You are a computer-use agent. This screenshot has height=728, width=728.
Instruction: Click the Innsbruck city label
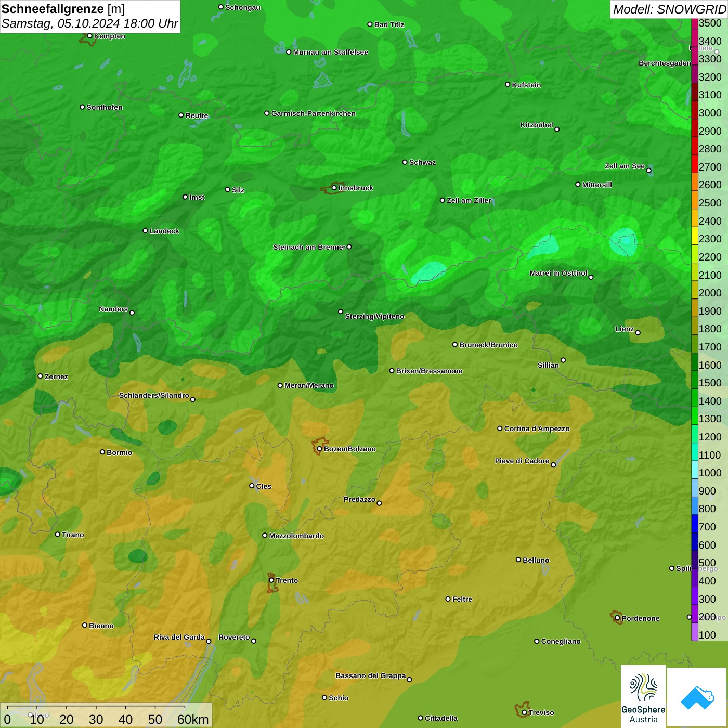coord(356,188)
